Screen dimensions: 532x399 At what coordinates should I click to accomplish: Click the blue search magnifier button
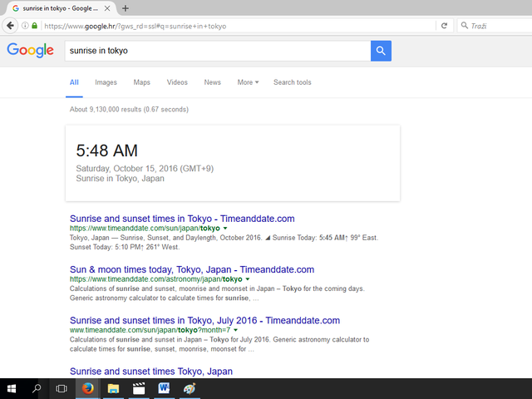pyautogui.click(x=381, y=51)
